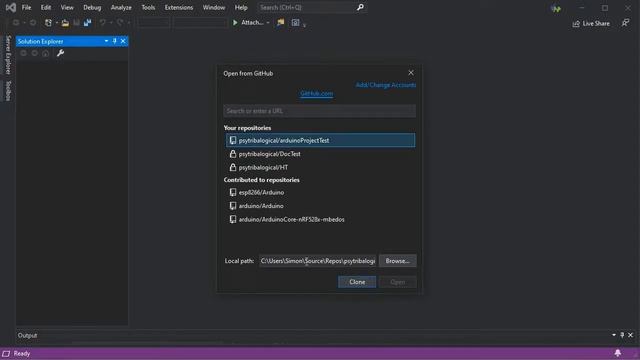The image size is (640, 360).
Task: Open the Server Explorer side tab
Action: click(x=8, y=55)
